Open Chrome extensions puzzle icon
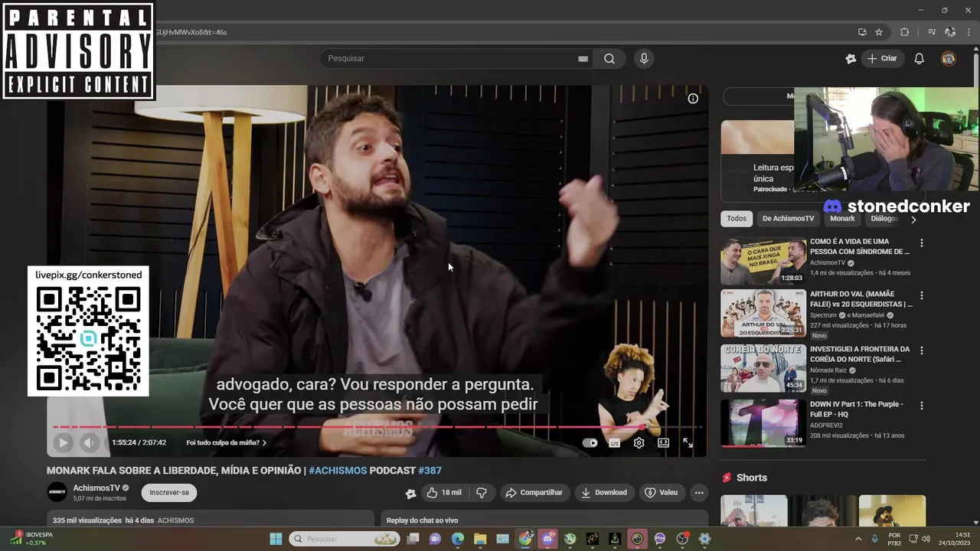This screenshot has width=980, height=551. tap(904, 32)
